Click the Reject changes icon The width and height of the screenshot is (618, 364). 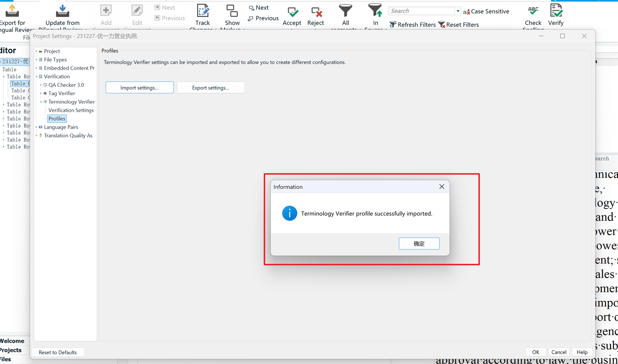click(x=316, y=12)
